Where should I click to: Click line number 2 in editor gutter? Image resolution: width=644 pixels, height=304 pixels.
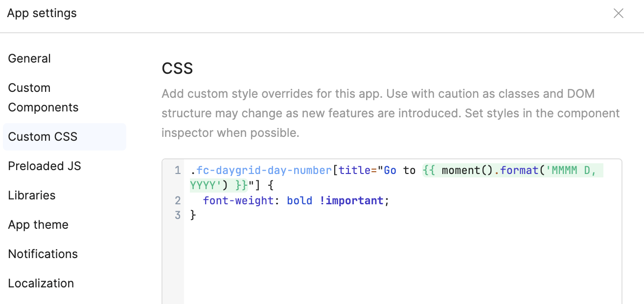[178, 200]
